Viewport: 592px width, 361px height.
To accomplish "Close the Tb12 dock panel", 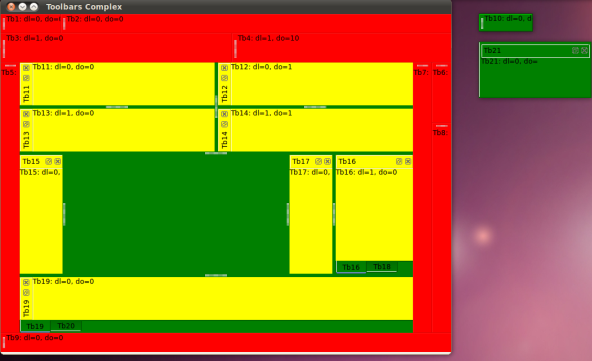I will pos(224,68).
